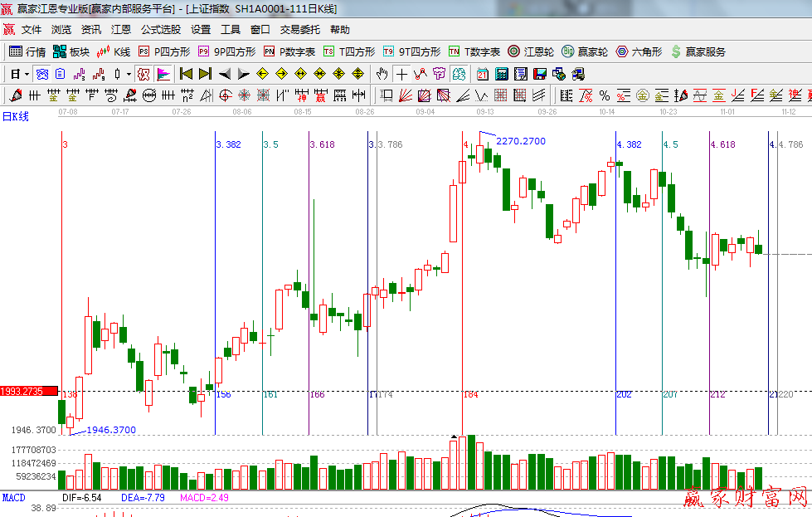Open the P四方形 Gann square tool
The width and height of the screenshot is (812, 517).
coord(163,51)
